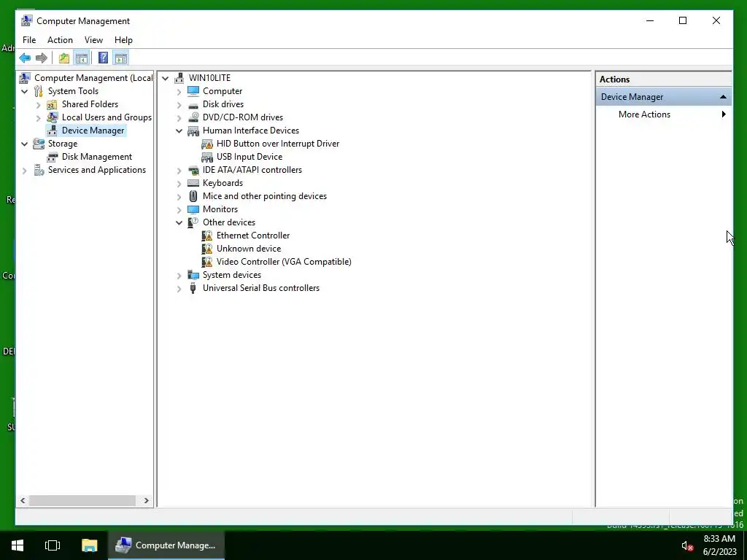747x560 pixels.
Task: Click the Disk Management icon
Action: [52, 157]
